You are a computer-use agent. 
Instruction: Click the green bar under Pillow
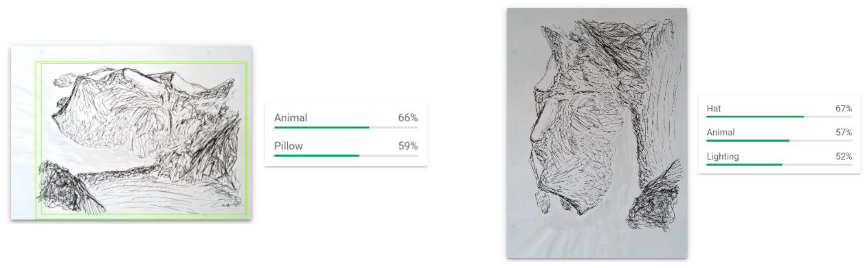[x=317, y=156]
